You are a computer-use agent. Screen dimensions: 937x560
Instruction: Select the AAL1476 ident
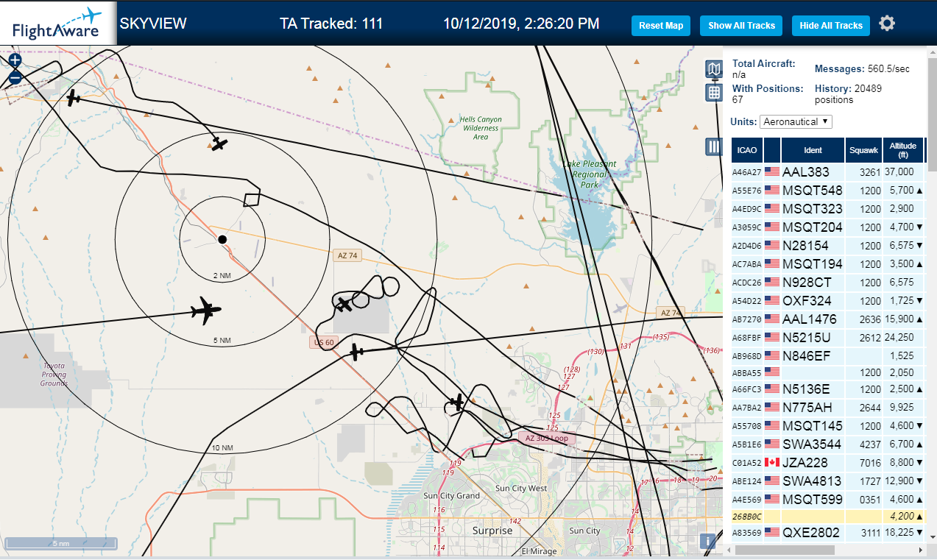pos(810,319)
